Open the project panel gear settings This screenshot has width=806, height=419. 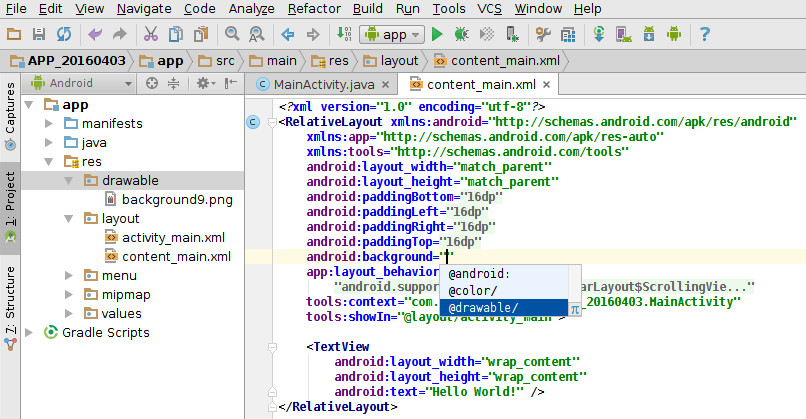(x=206, y=83)
